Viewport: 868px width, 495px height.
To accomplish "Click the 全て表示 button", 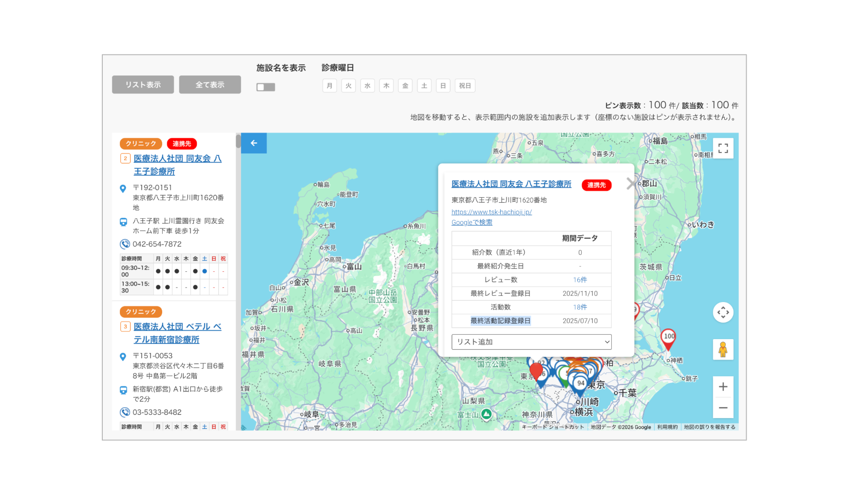I will 210,84.
